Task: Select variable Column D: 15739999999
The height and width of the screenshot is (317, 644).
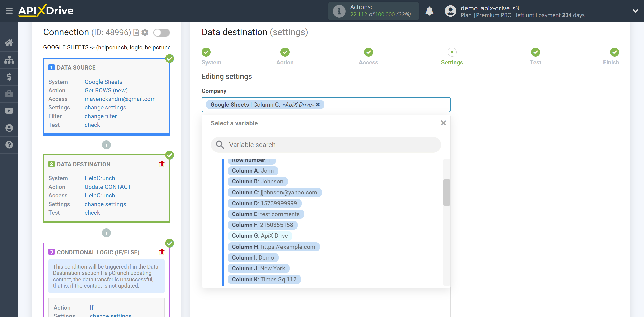Action: tap(264, 203)
